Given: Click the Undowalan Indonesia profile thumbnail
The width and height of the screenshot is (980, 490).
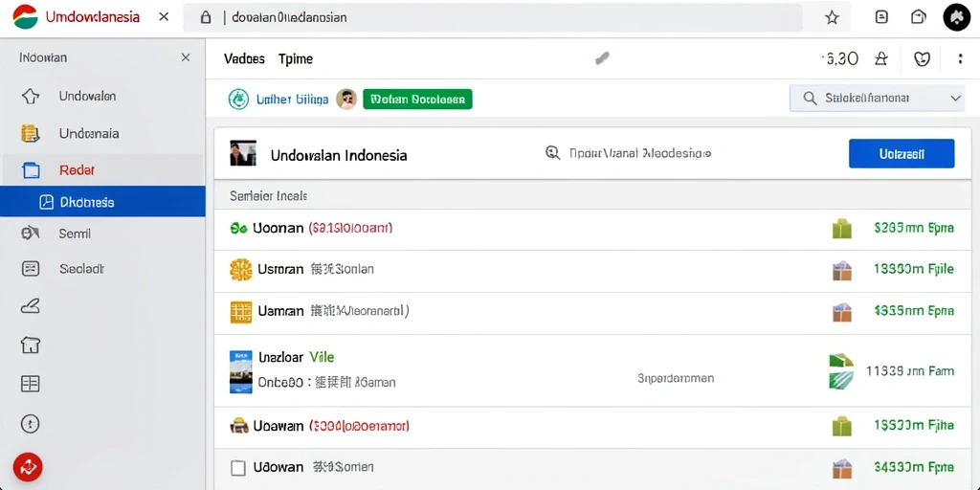Looking at the screenshot, I should coord(243,153).
